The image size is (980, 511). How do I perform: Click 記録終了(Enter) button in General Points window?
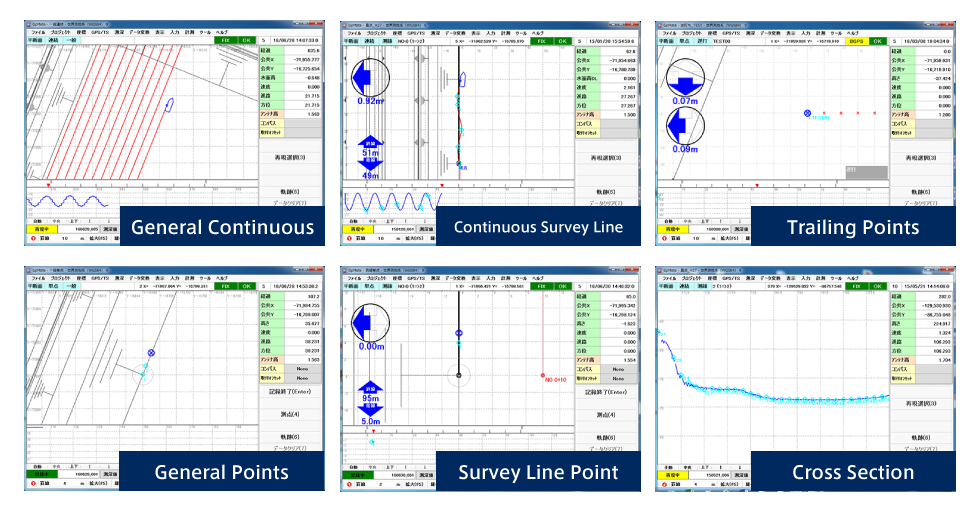(292, 392)
